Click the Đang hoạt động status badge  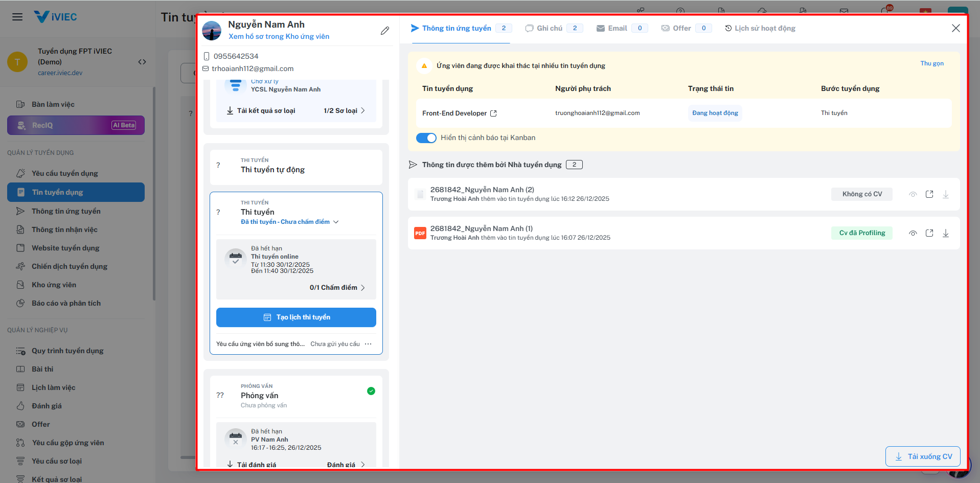(715, 113)
